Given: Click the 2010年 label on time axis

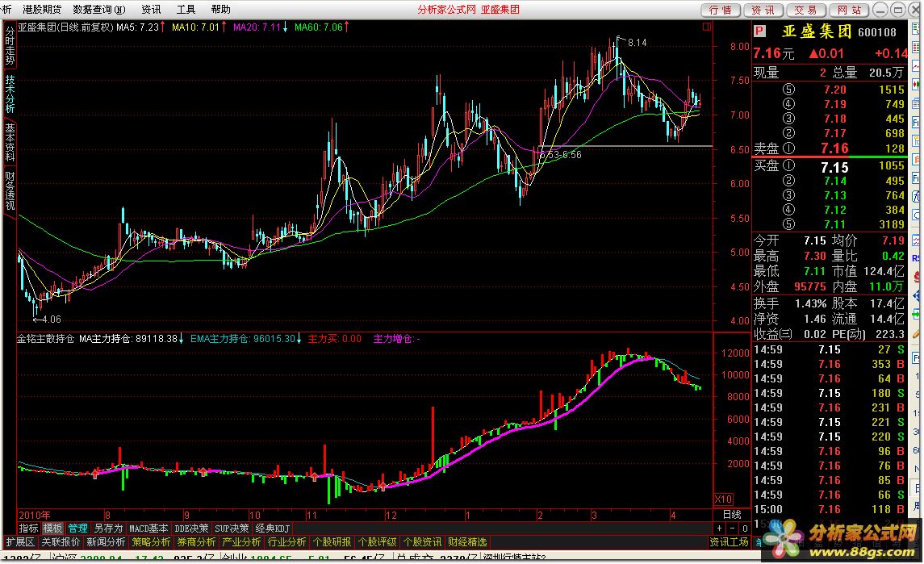Looking at the screenshot, I should click(x=34, y=515).
